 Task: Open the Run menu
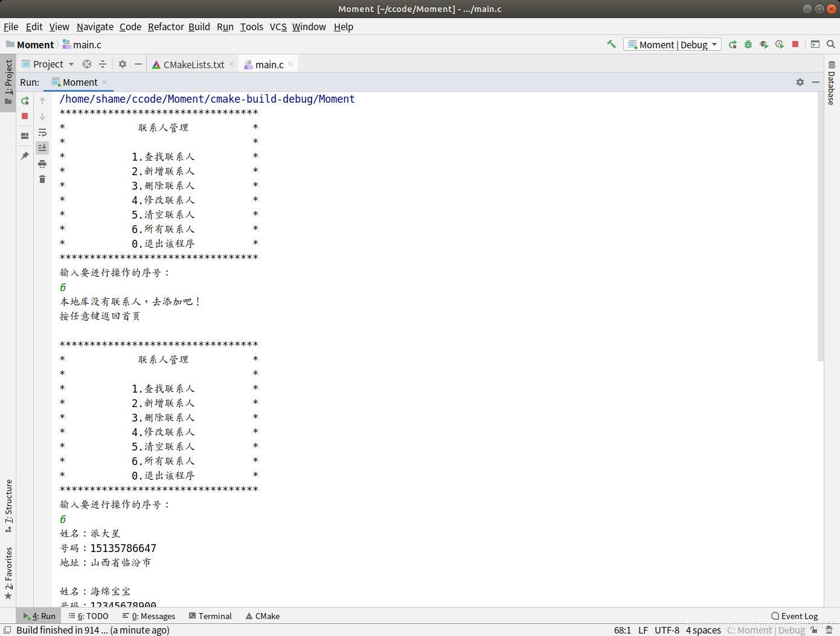click(225, 27)
